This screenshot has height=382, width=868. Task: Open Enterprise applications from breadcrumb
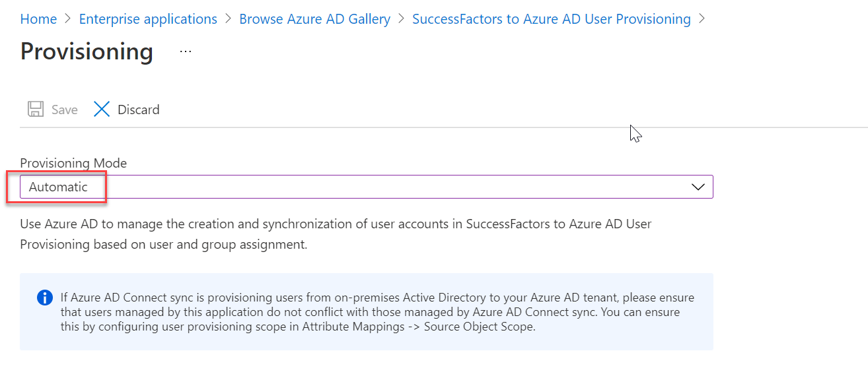coord(147,18)
